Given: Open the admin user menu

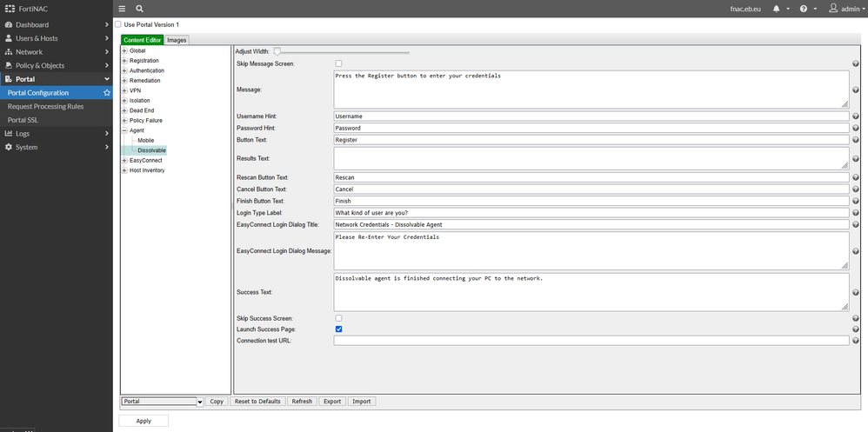Looking at the screenshot, I should (x=847, y=9).
